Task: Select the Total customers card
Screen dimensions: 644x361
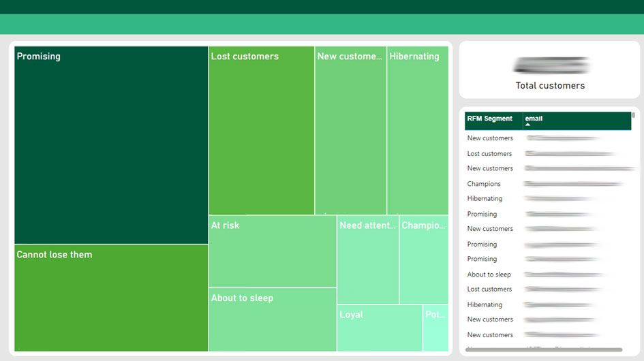Action: pyautogui.click(x=549, y=70)
